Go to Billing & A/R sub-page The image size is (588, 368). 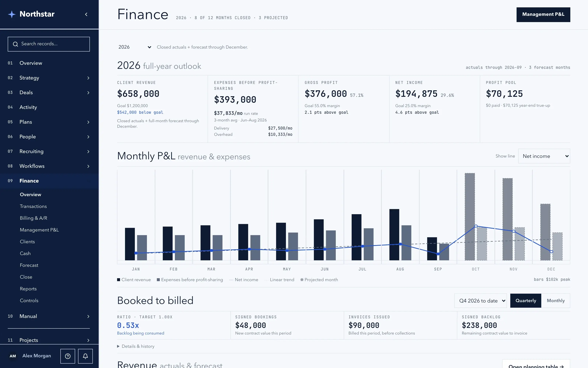(33, 218)
